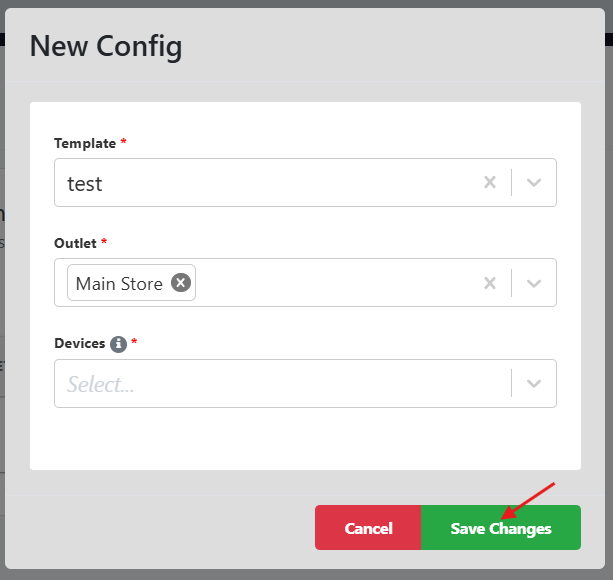The height and width of the screenshot is (580, 613).
Task: Expand the Template dropdown chevron
Action: point(534,183)
